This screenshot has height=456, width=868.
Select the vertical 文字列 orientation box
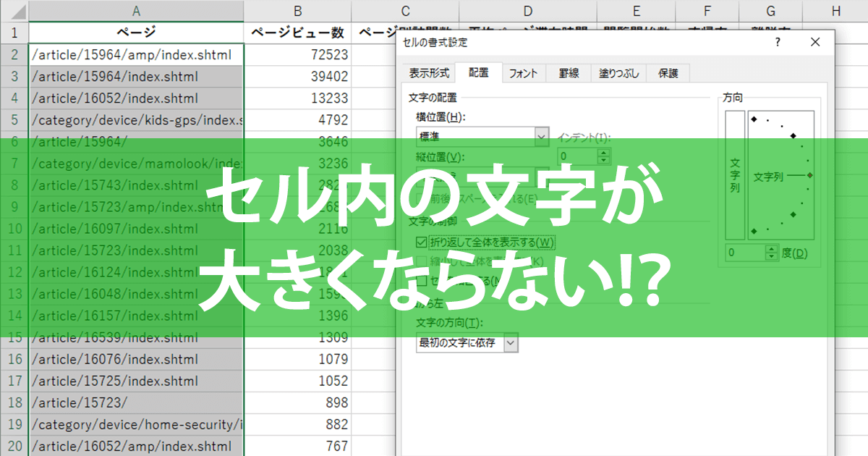[735, 175]
